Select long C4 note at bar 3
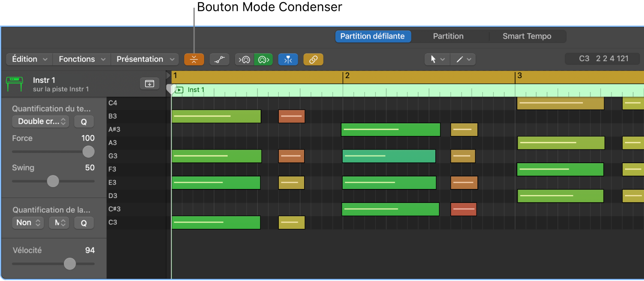 click(x=561, y=103)
